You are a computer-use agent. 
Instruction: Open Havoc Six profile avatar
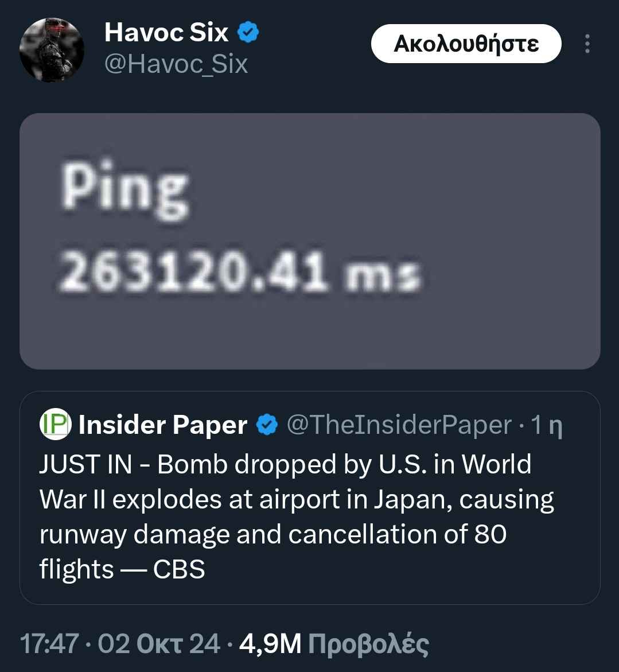[x=52, y=50]
